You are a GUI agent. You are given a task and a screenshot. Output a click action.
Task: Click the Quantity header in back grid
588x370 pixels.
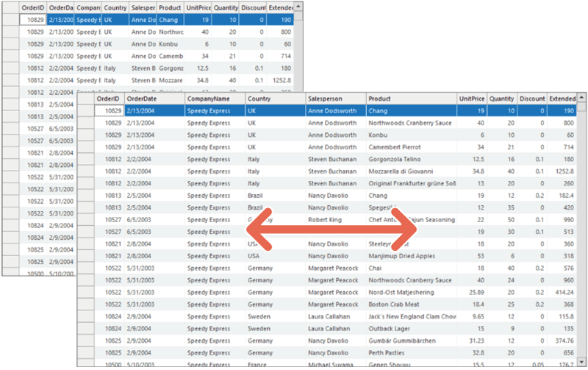pyautogui.click(x=226, y=8)
